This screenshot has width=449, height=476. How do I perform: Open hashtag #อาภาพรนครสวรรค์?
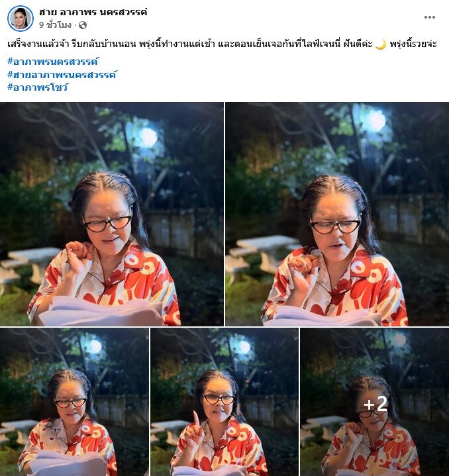click(x=53, y=62)
